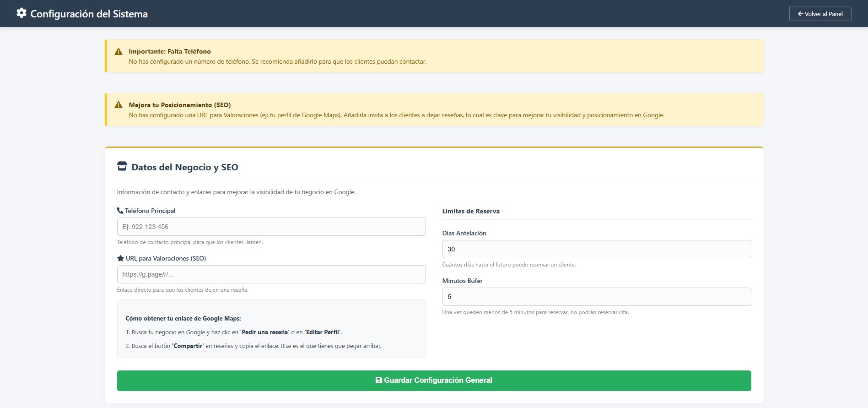
Task: Focus the URL para Valoraciones field
Action: click(271, 274)
